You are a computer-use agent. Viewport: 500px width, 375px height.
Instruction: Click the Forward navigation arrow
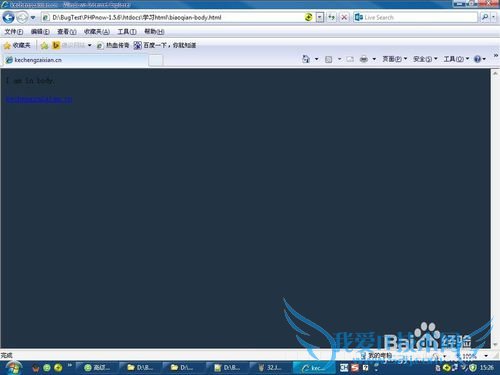pyautogui.click(x=22, y=17)
